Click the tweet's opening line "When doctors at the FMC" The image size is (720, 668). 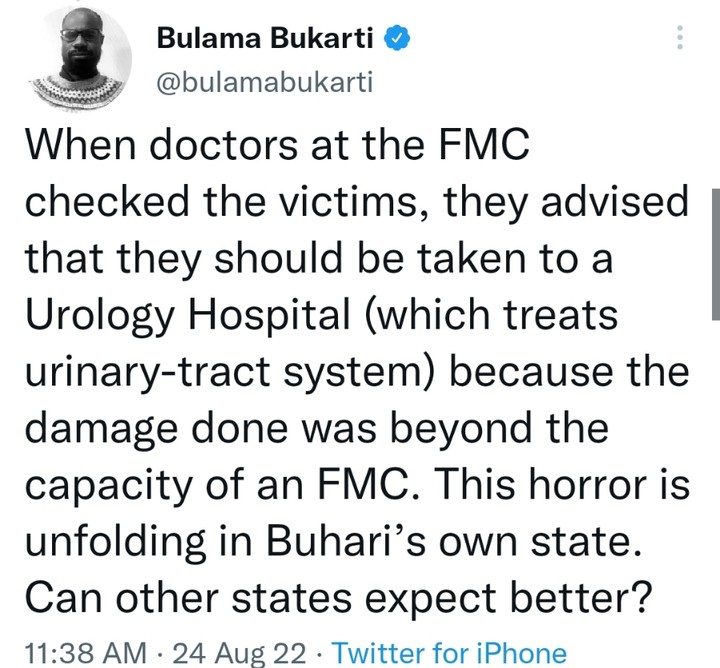pos(277,145)
